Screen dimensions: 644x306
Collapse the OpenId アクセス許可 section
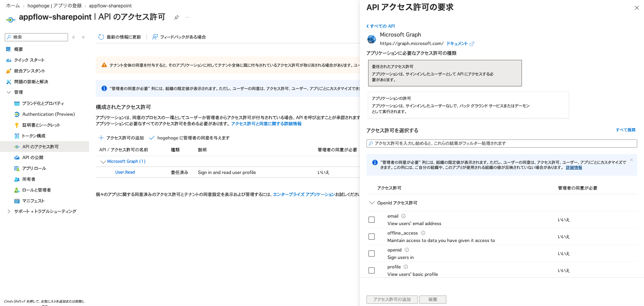pos(372,203)
